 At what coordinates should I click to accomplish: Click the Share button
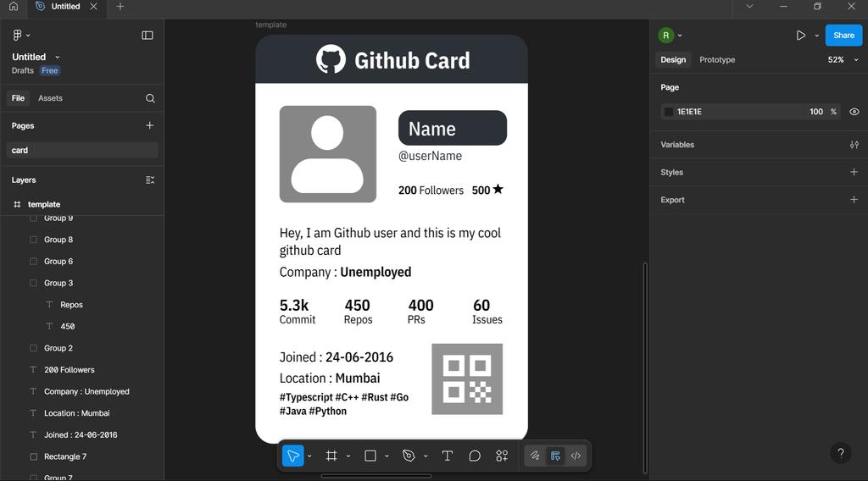pyautogui.click(x=843, y=36)
